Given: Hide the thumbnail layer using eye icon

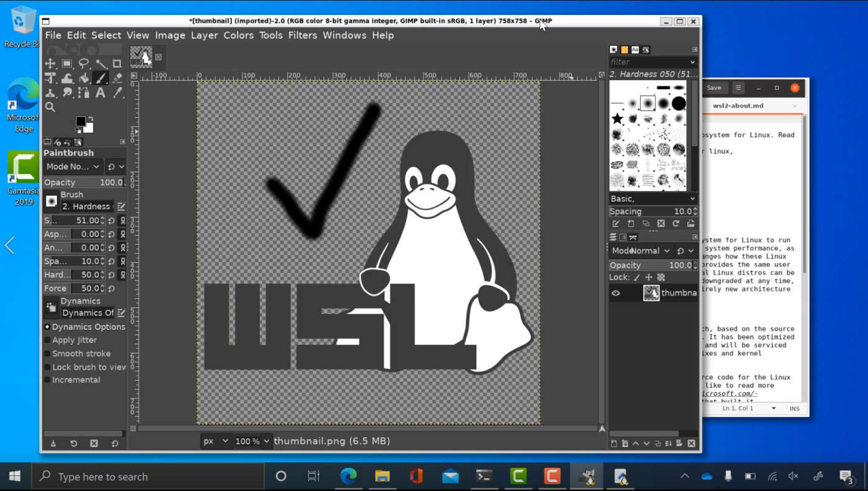Looking at the screenshot, I should 616,293.
